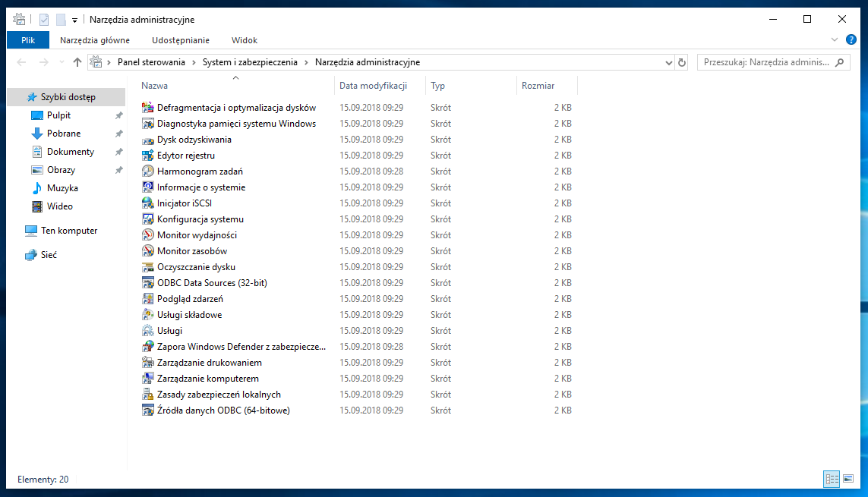Click the New folder quick access toolbar button
The height and width of the screenshot is (497, 868).
pyautogui.click(x=61, y=20)
